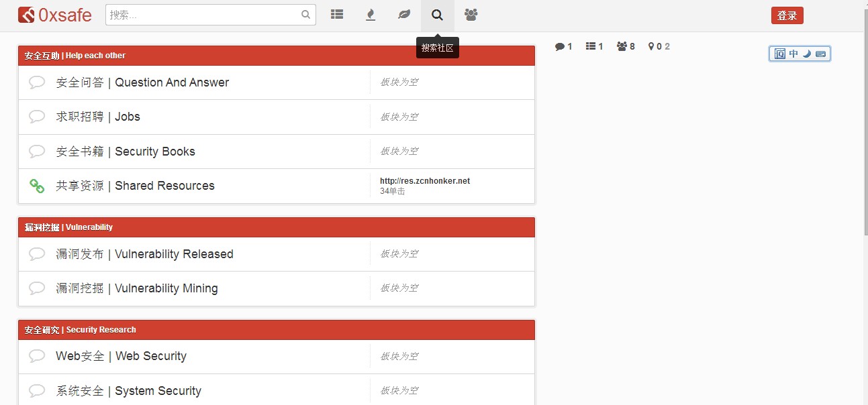This screenshot has width=868, height=405.
Task: Click the magnifier inside the search box
Action: tap(305, 15)
